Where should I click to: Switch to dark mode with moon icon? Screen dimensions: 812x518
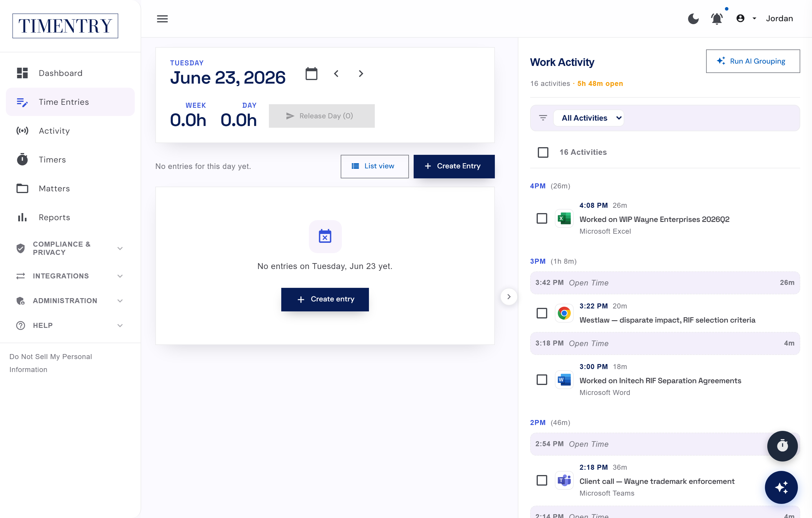[x=693, y=19]
